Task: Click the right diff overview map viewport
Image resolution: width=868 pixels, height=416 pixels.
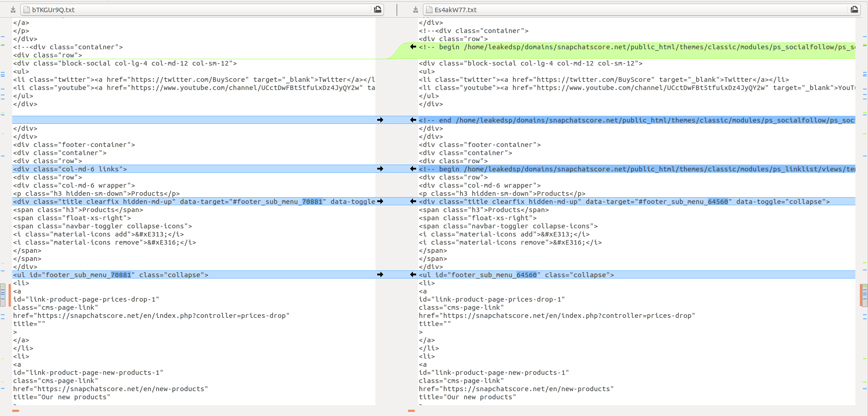Action: pos(864,295)
